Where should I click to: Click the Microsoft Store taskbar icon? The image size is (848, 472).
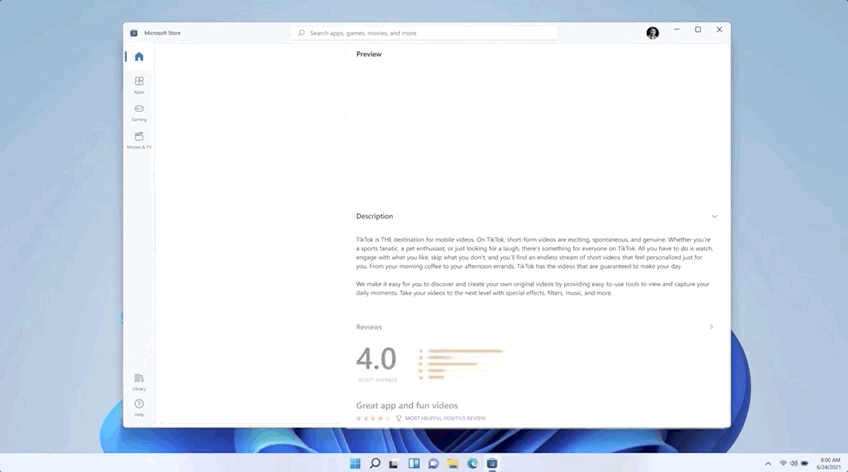(x=492, y=463)
